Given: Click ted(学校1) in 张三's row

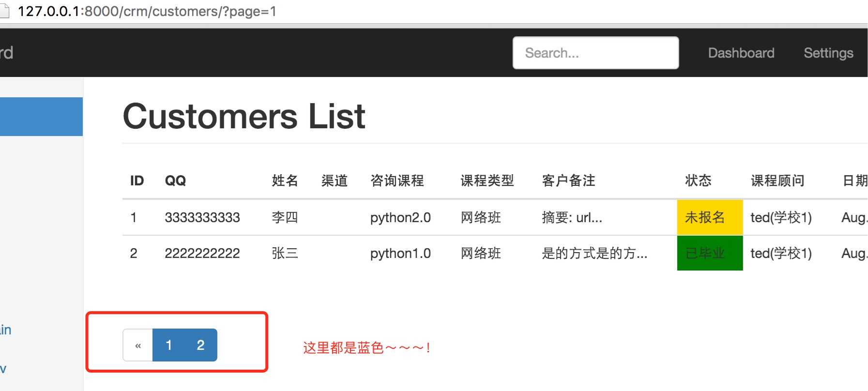Looking at the screenshot, I should coord(781,253).
